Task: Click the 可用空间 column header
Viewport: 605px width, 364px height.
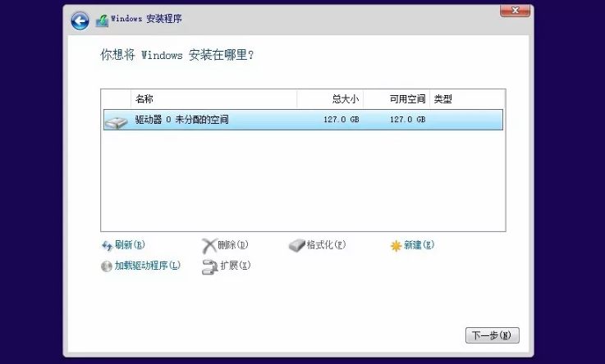Action: [407, 99]
